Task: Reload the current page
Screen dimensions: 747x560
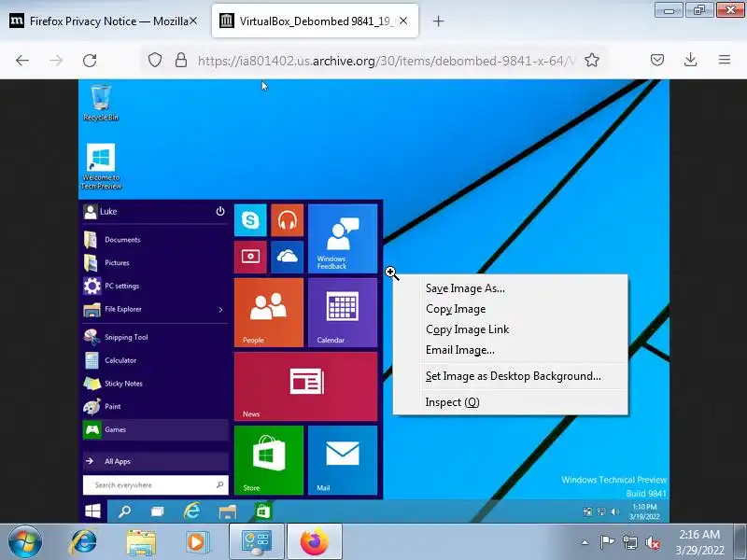Action: point(90,61)
